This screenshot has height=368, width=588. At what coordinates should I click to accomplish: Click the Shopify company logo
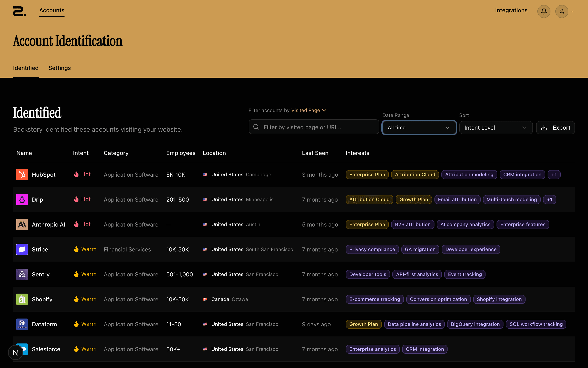(22, 299)
